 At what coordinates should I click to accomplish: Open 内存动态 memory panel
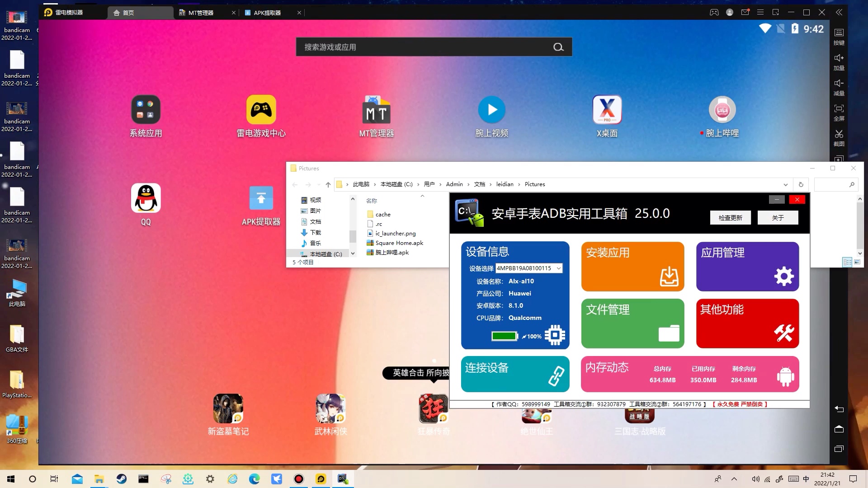coord(690,374)
